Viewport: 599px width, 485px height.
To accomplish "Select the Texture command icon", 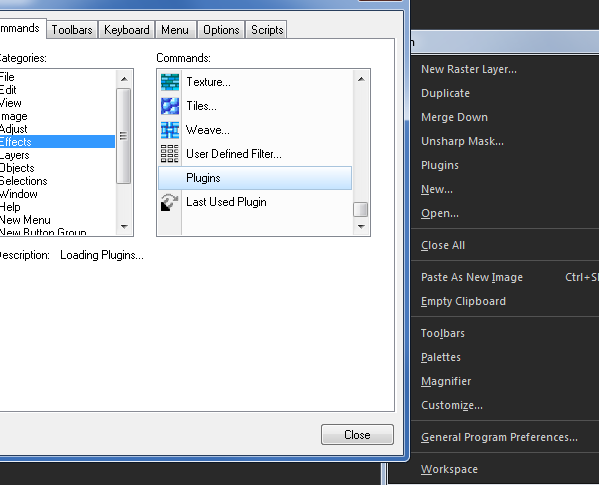I will coord(170,82).
